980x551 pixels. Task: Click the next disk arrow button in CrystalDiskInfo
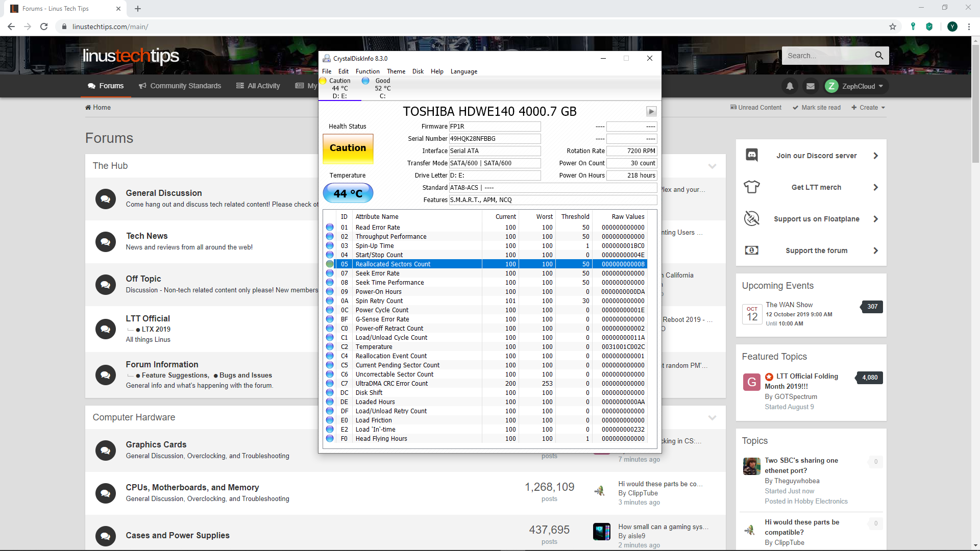[651, 111]
